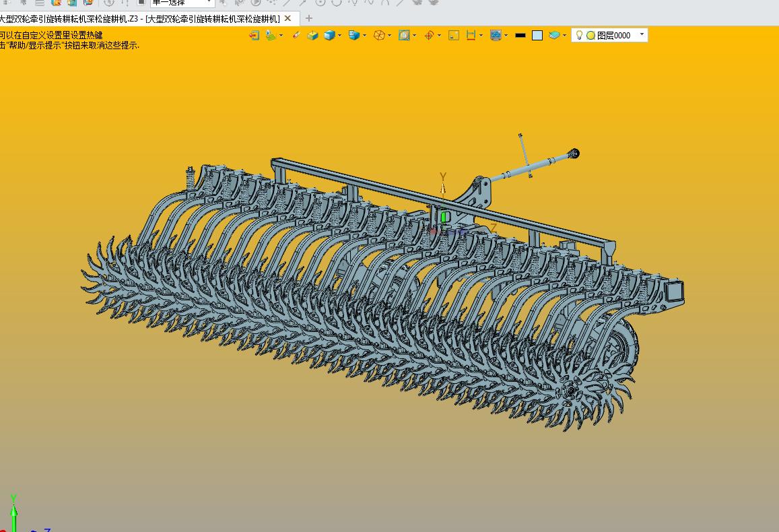779x532 pixels.
Task: Click the framed zoom view icon
Action: pyautogui.click(x=404, y=35)
